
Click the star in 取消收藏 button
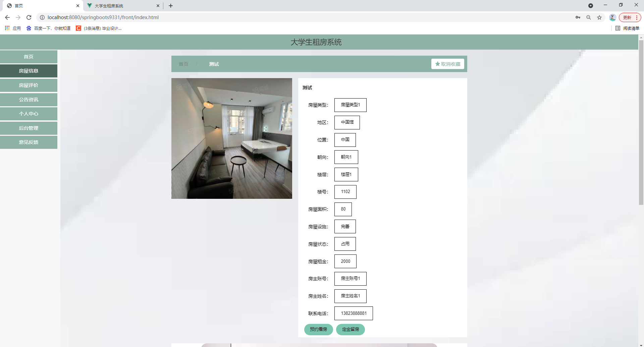(x=437, y=63)
